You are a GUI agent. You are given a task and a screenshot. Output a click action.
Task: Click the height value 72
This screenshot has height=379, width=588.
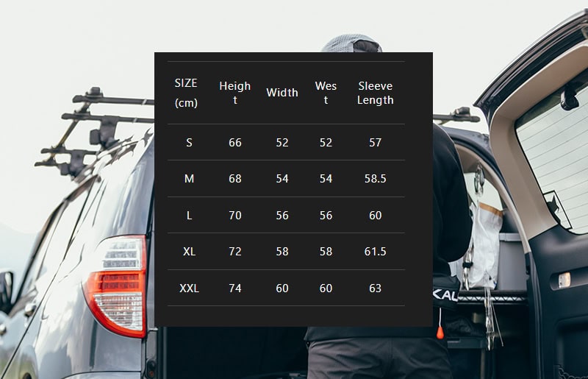[x=235, y=252]
